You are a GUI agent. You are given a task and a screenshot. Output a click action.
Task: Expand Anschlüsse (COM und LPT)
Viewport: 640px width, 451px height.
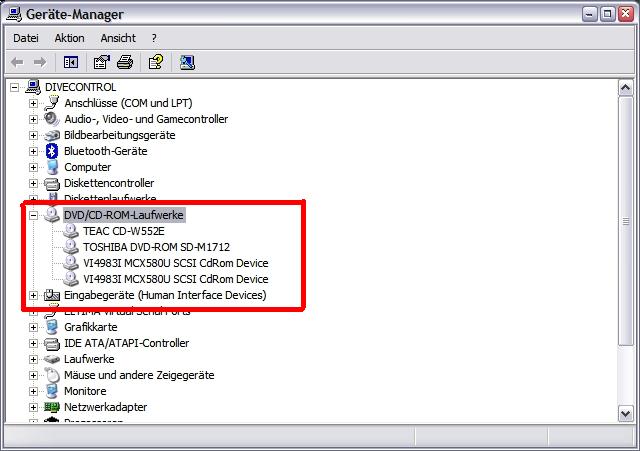click(x=33, y=103)
